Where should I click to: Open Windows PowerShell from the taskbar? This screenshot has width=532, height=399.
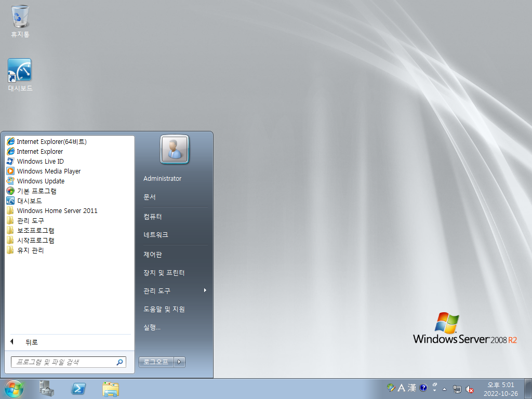pos(78,389)
